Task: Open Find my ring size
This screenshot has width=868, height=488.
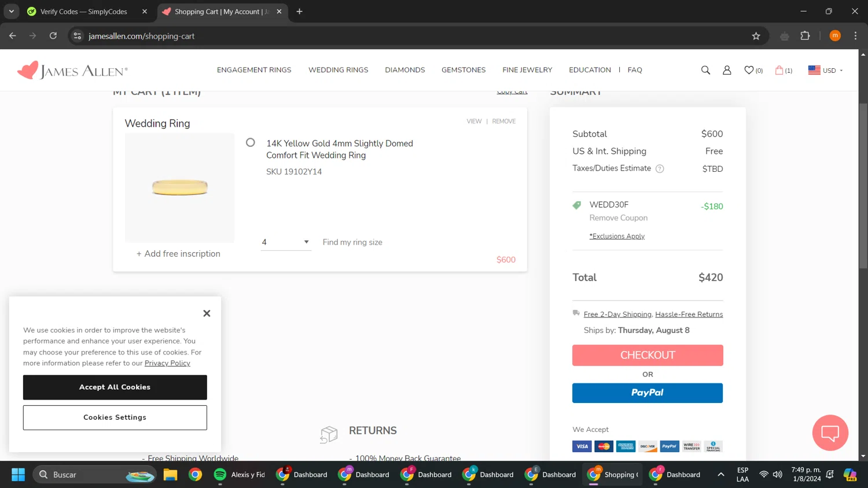Action: 352,242
